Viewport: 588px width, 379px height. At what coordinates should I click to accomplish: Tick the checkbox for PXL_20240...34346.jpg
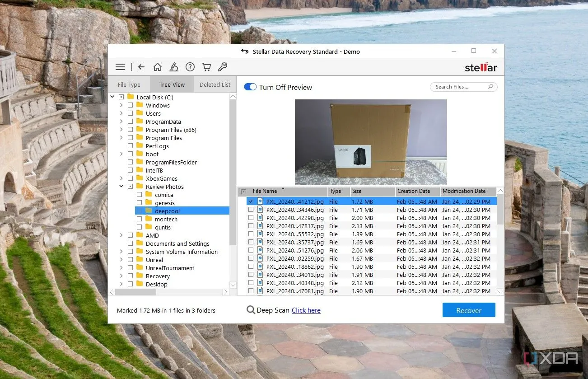[251, 210]
